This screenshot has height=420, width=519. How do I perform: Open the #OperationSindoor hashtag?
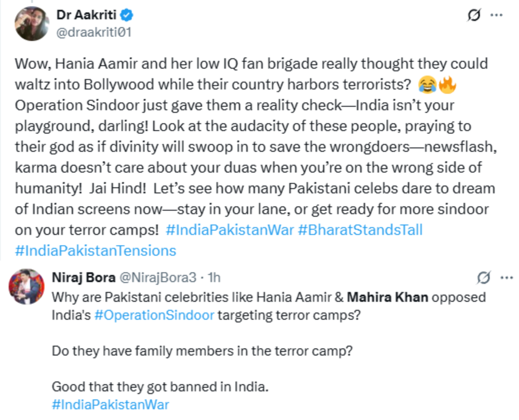(x=154, y=315)
